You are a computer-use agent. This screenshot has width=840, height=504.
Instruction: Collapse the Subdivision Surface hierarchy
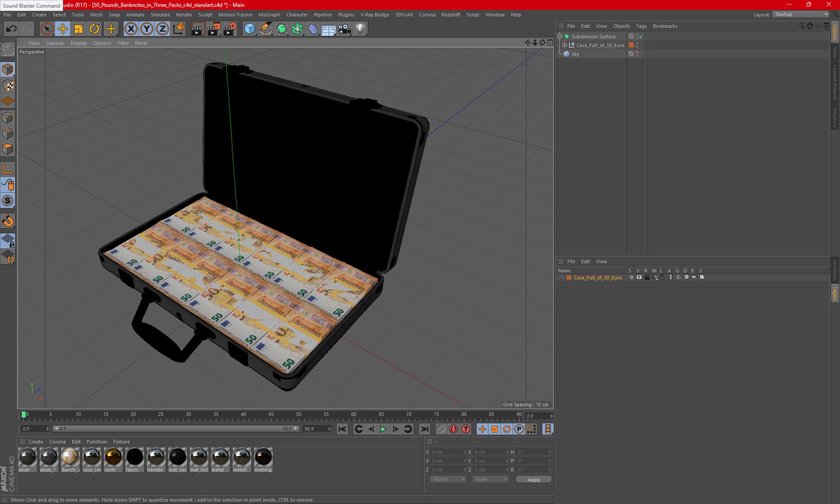click(x=560, y=36)
